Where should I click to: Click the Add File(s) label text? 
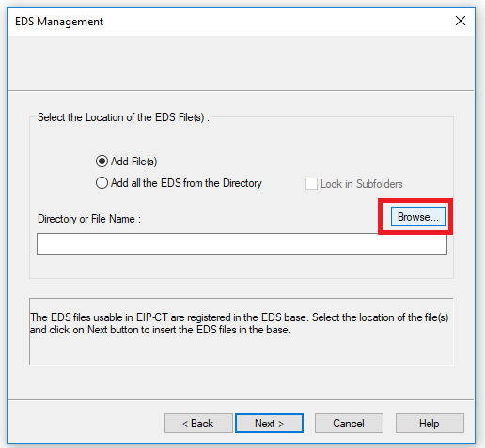coord(133,162)
